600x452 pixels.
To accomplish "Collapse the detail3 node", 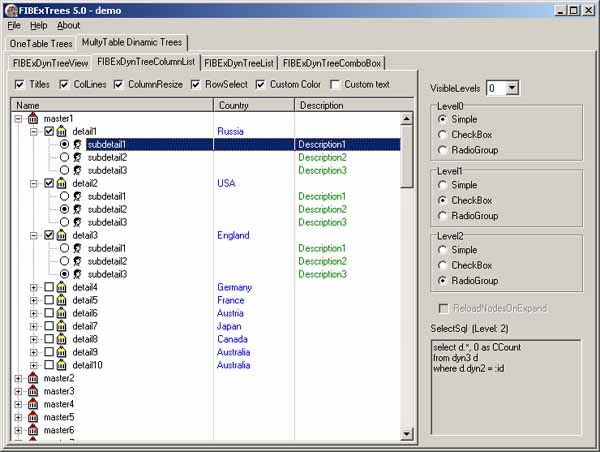I will 34,236.
